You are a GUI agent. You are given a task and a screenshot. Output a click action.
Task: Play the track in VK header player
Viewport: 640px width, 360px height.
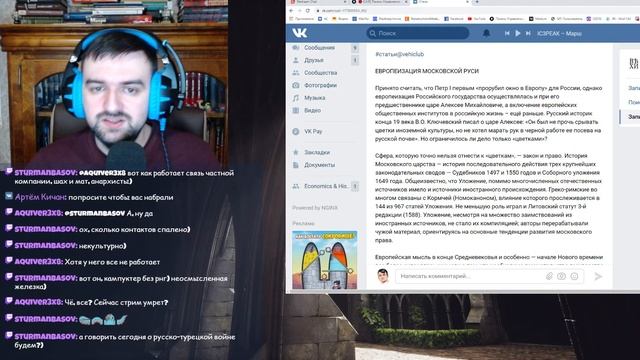[x=518, y=33]
